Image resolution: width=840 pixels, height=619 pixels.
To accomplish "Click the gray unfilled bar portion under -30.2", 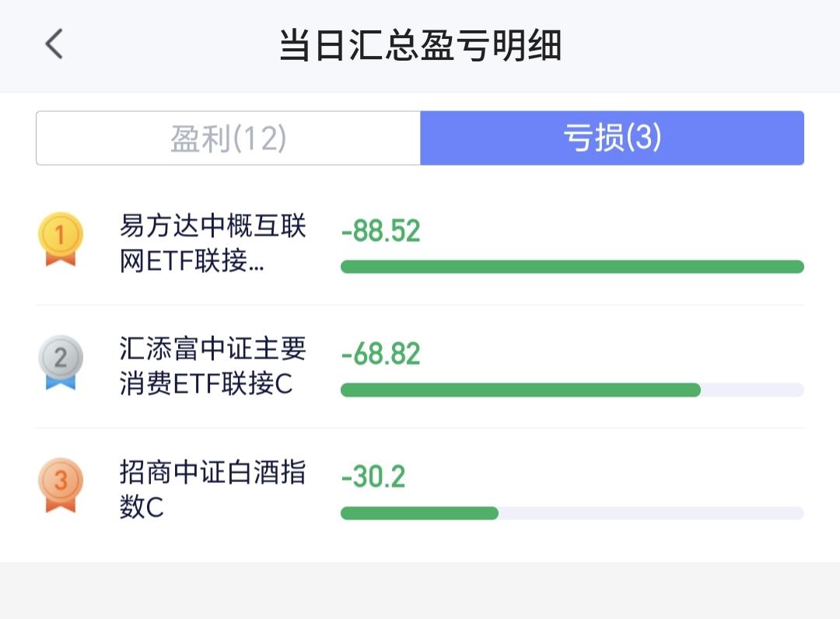I will pyautogui.click(x=650, y=513).
